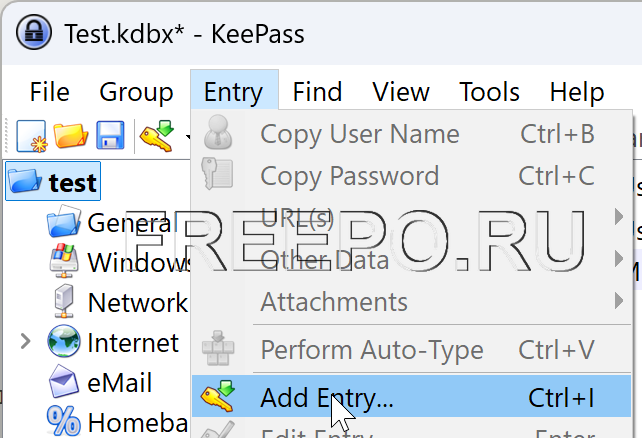This screenshot has height=438, width=642.
Task: Select the eMail group label
Action: [120, 382]
